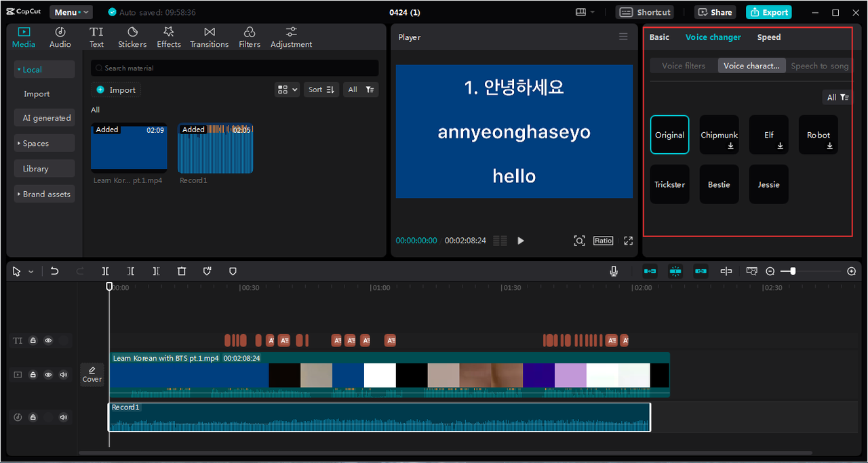Toggle auto snapping in timeline
The image size is (868, 463).
point(675,271)
